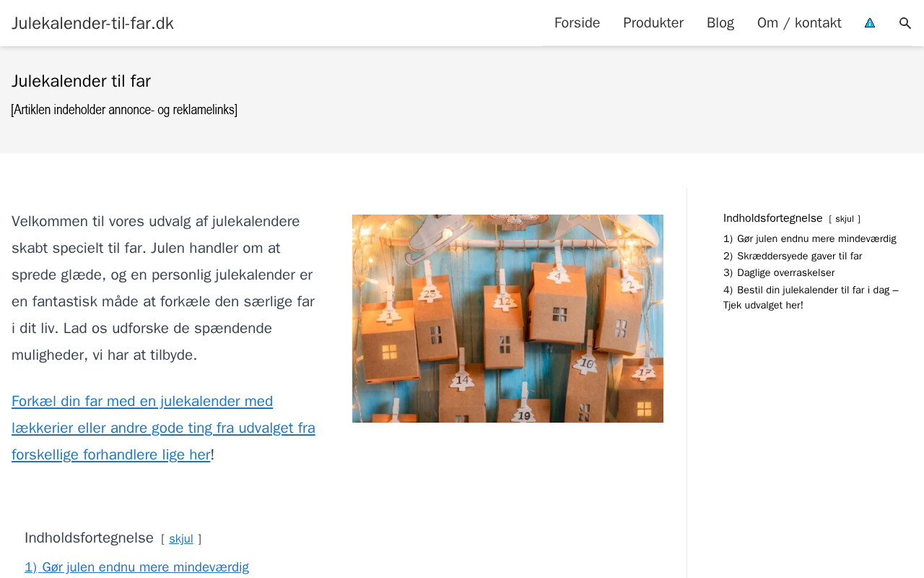
Task: Click the annonce- og reklamelinks disclaimer text
Action: 124,110
